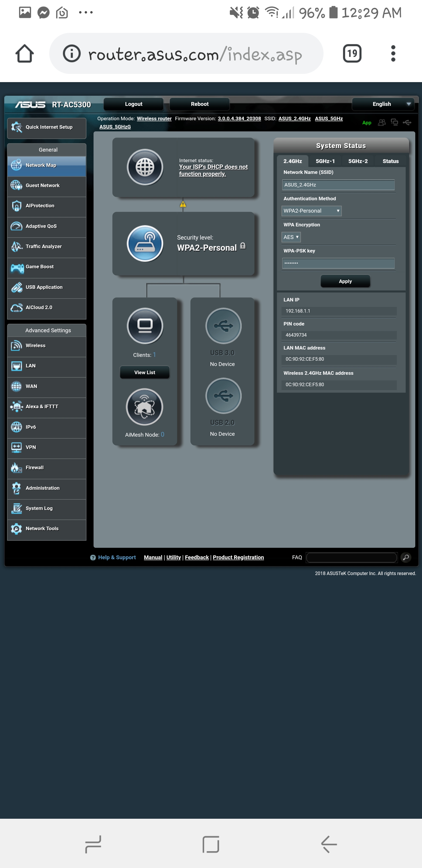Viewport: 422px width, 868px height.
Task: Click the WAN globe icon
Action: pyautogui.click(x=16, y=386)
